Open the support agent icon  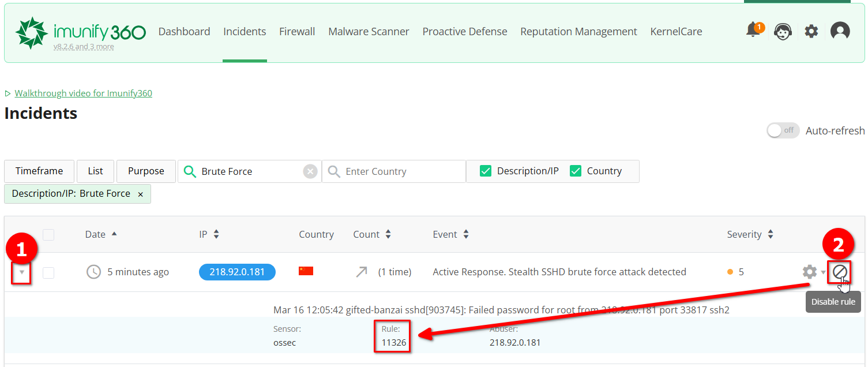[782, 31]
